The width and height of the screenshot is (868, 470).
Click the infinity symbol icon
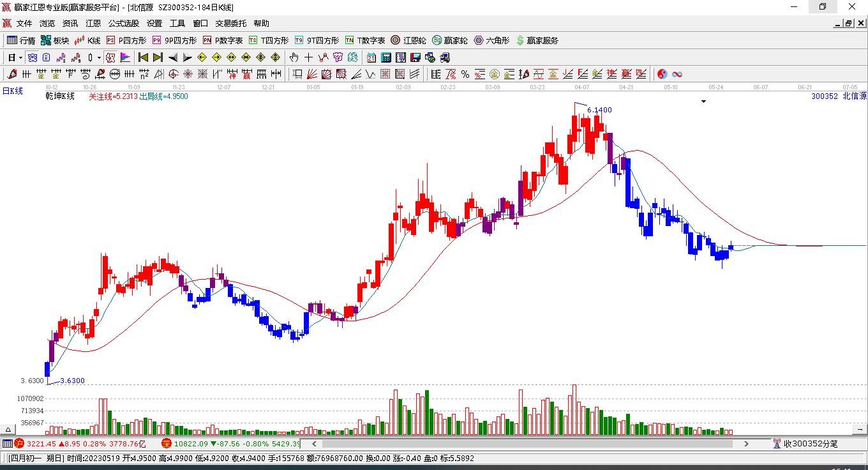pos(677,74)
